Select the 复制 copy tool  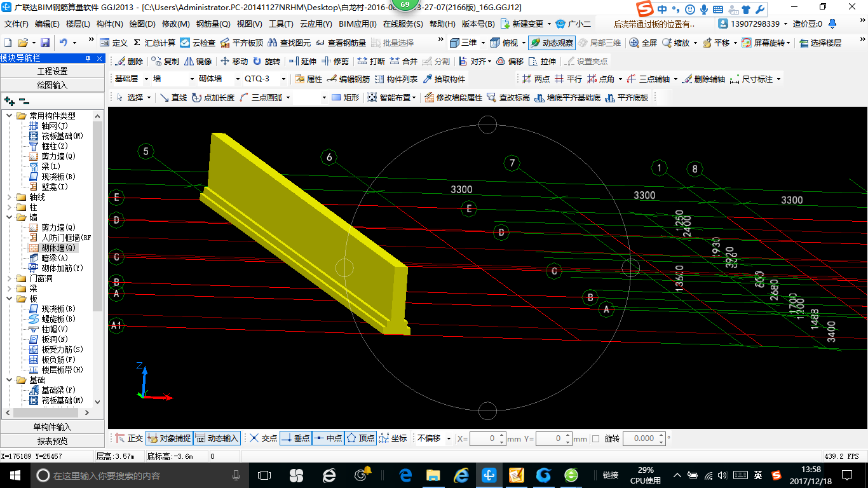click(x=165, y=61)
